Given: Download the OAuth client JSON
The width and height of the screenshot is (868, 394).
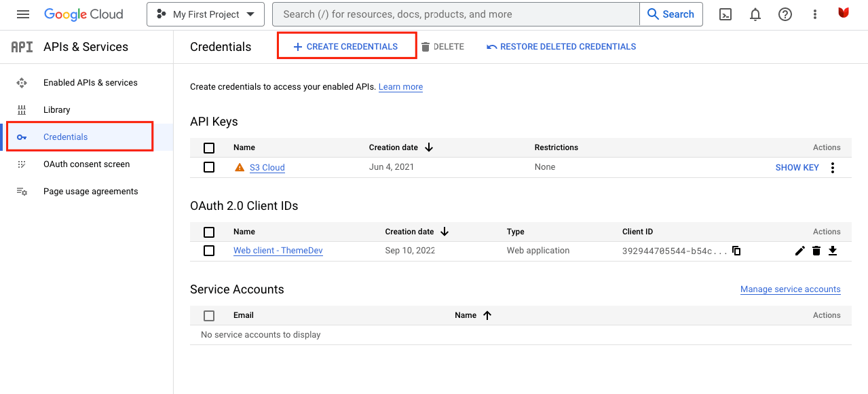Looking at the screenshot, I should point(832,250).
